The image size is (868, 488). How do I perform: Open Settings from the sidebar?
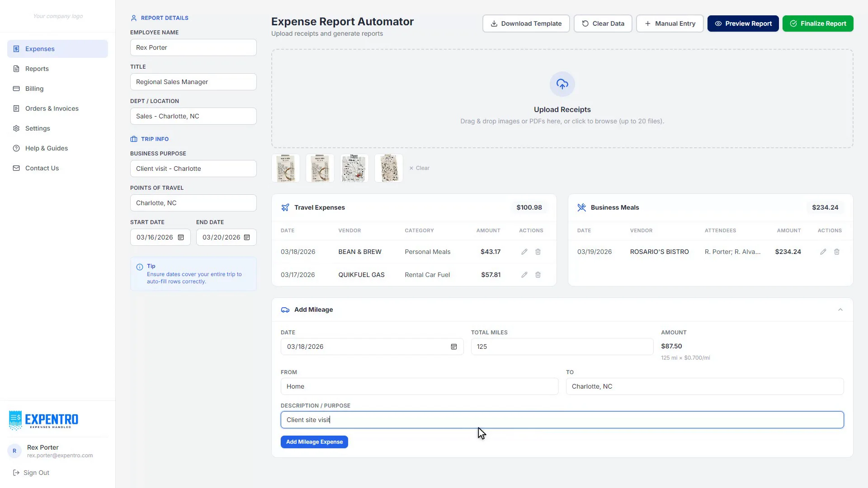pos(57,128)
